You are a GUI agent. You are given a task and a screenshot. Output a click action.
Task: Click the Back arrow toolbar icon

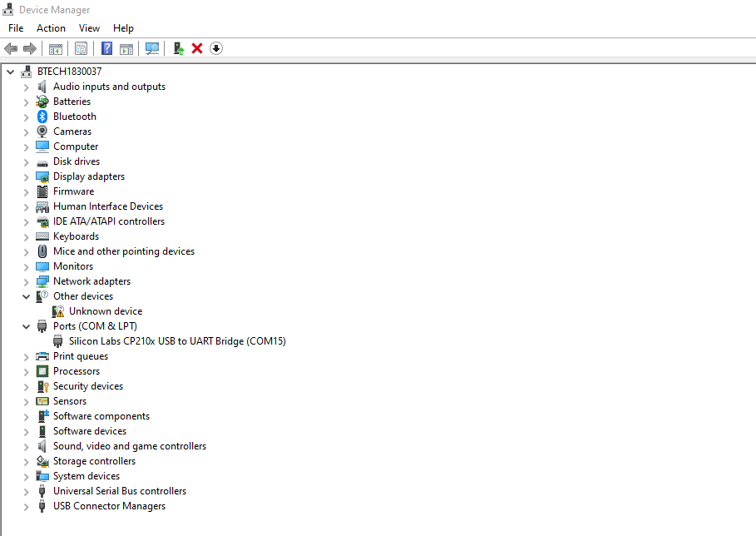pos(11,48)
